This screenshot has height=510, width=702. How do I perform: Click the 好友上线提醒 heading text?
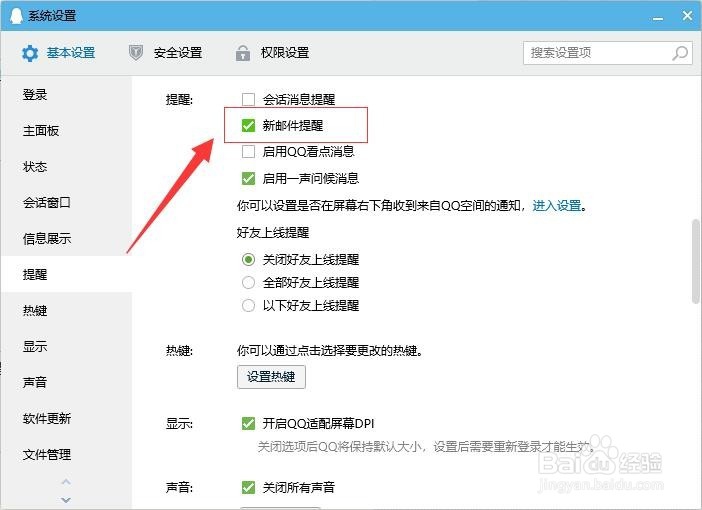tap(273, 232)
